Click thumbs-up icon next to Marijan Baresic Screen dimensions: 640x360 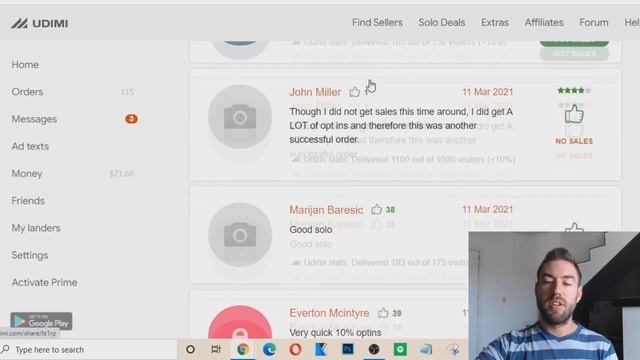[x=376, y=209]
